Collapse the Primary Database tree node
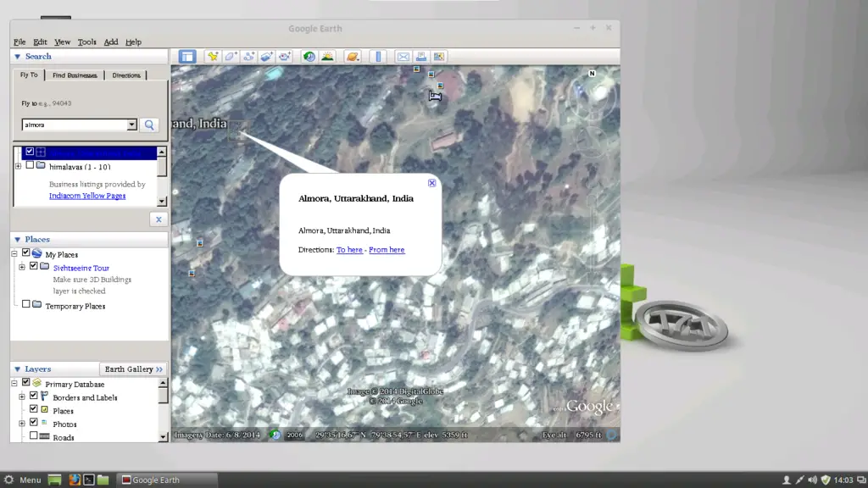 (x=14, y=383)
